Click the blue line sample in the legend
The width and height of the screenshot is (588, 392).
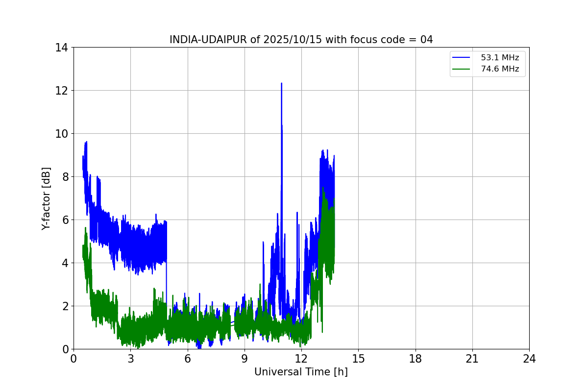click(x=462, y=58)
